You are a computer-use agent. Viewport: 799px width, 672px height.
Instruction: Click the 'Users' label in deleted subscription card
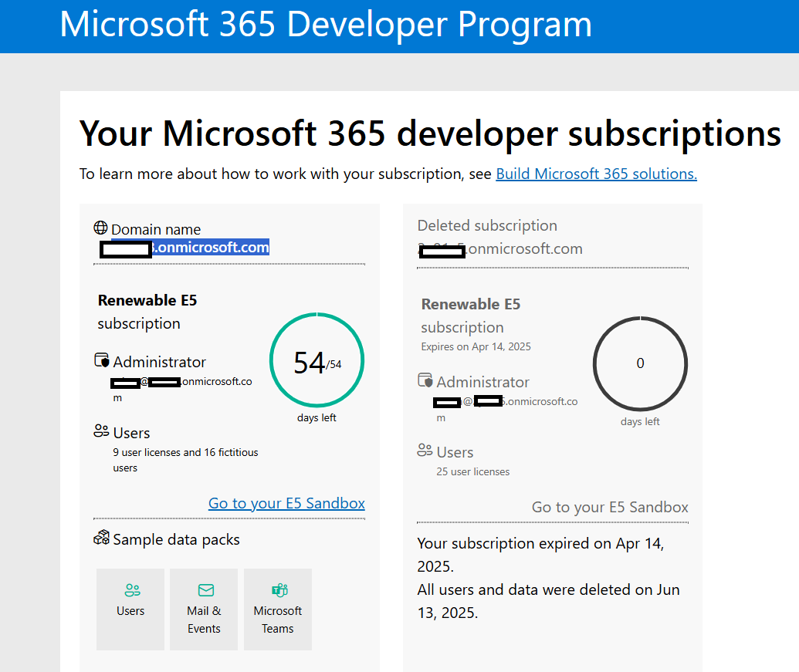(455, 453)
